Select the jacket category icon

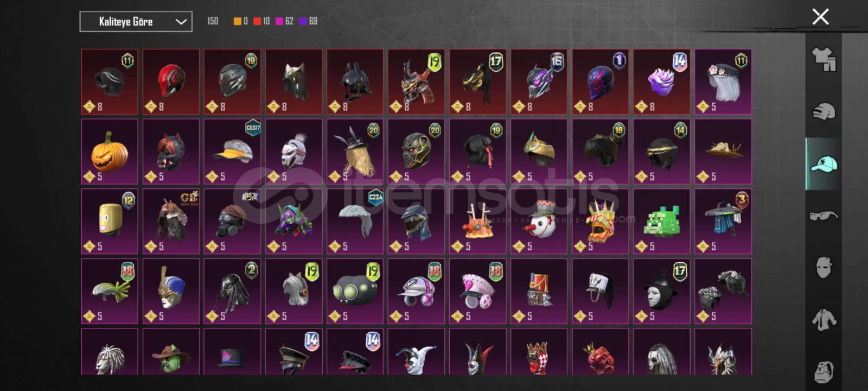(x=824, y=319)
